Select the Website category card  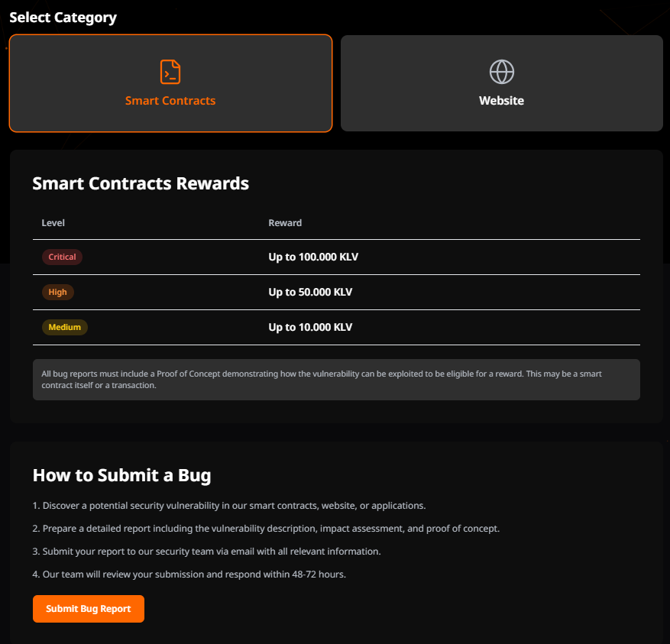[x=501, y=83]
